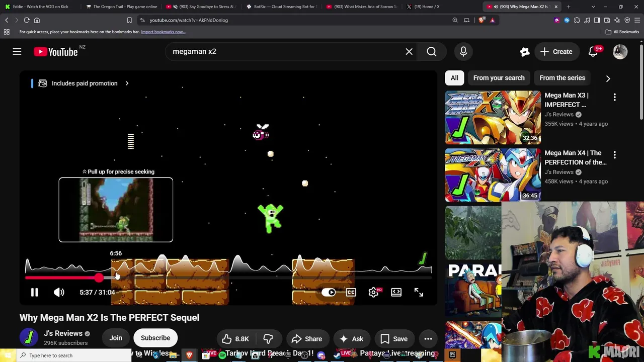Open the Mega Man X3 IMPERFECT title link
This screenshot has width=644, height=362.
(567, 100)
